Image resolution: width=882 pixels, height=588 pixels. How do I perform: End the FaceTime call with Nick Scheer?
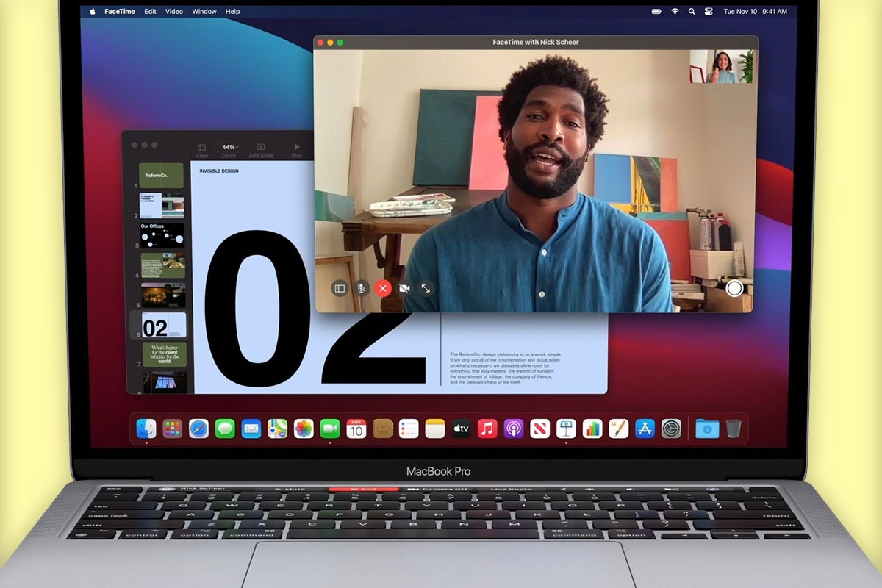(382, 288)
